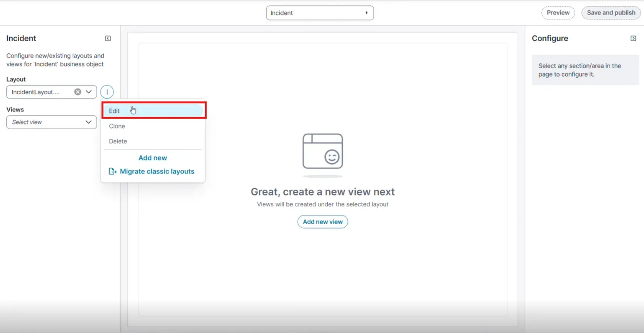Click Migrate classic layouts link
Image resolution: width=644 pixels, height=333 pixels.
157,172
